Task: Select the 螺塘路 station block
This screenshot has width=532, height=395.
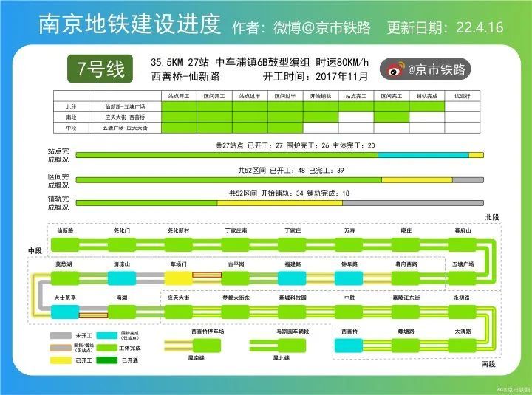Action: pos(406,346)
